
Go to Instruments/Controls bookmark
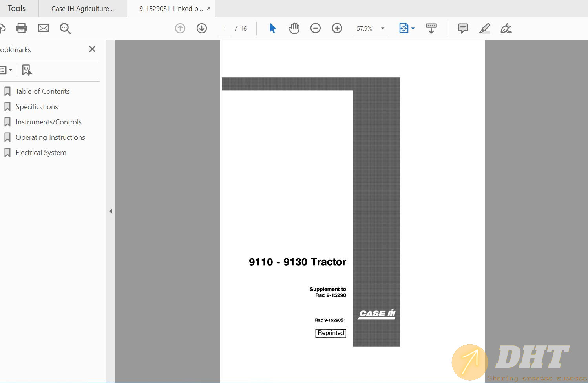[49, 122]
